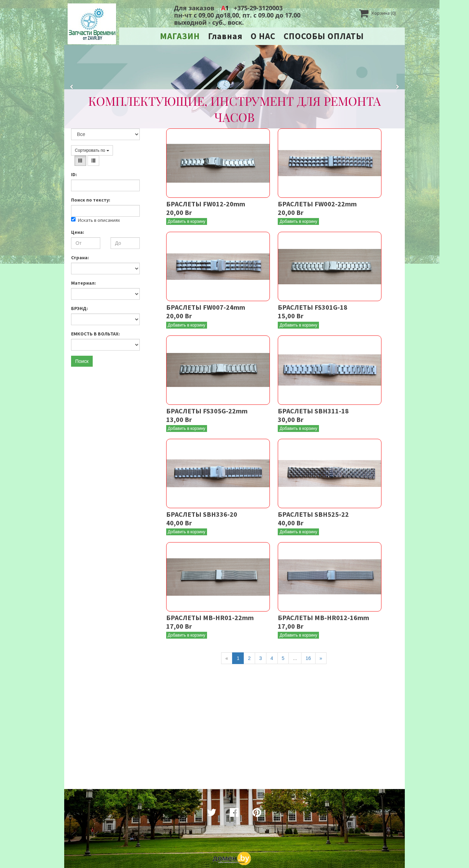
Task: Open the Twitter footer icon
Action: tap(211, 812)
